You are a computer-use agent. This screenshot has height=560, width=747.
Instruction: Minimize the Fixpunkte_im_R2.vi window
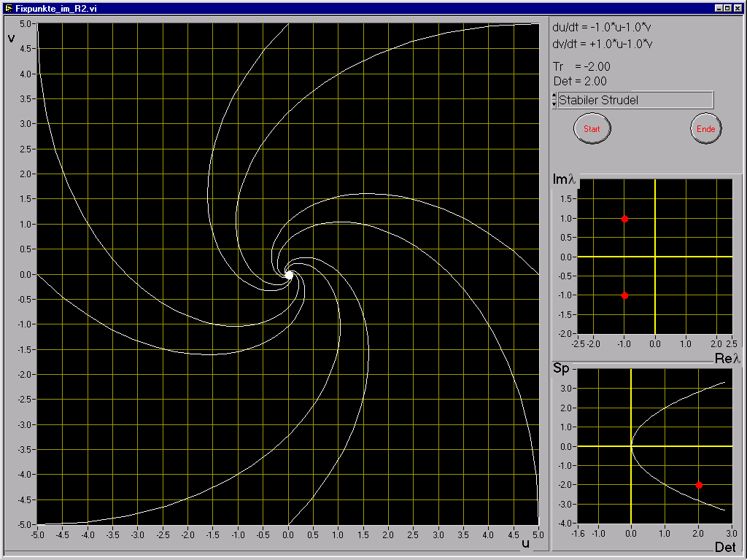tap(719, 7)
